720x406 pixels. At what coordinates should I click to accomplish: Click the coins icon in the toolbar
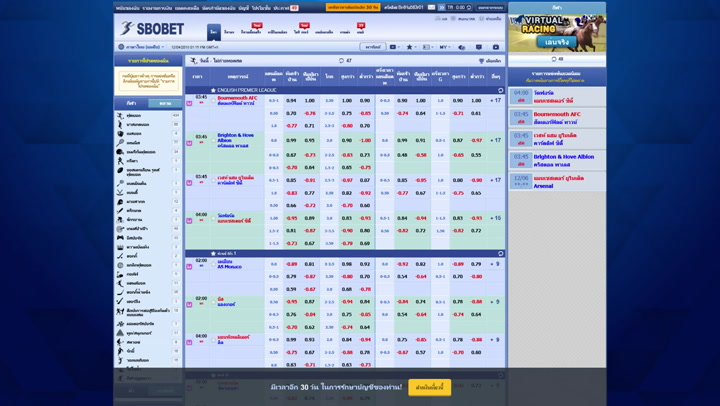pyautogui.click(x=462, y=47)
